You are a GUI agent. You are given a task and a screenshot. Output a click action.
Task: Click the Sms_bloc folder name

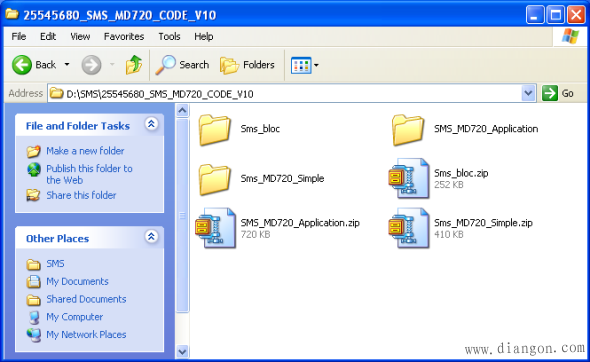click(x=260, y=129)
